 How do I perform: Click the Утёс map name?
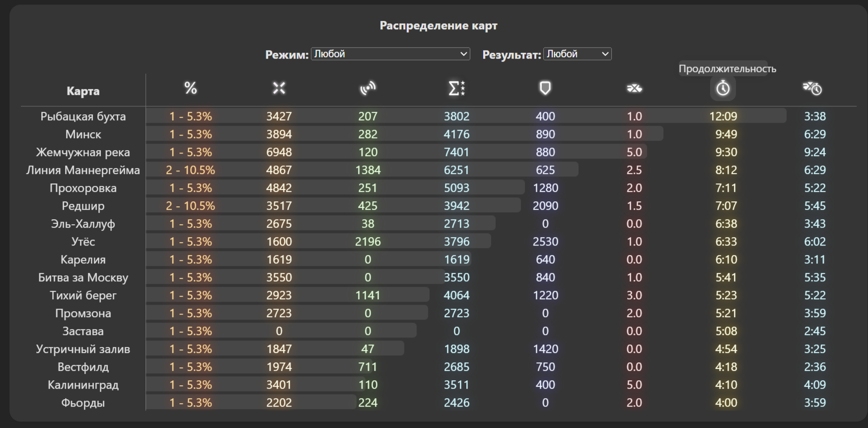[x=83, y=242]
